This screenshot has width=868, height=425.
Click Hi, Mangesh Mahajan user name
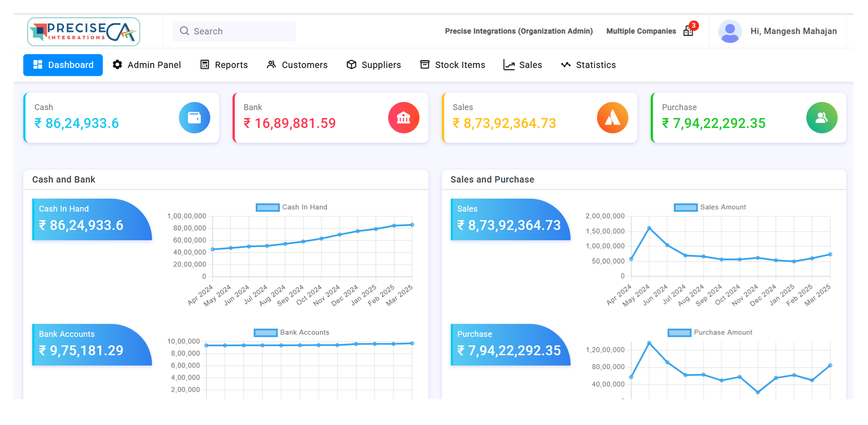(x=793, y=31)
